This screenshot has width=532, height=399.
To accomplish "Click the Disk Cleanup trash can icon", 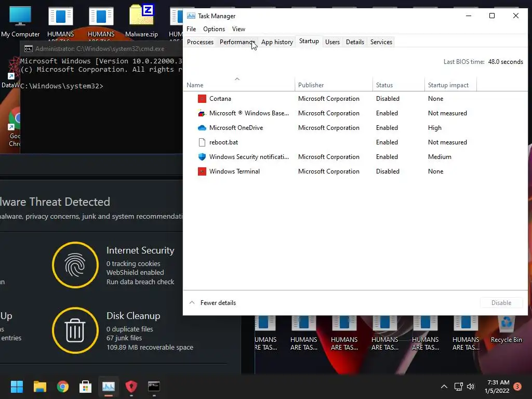I will pos(75,330).
